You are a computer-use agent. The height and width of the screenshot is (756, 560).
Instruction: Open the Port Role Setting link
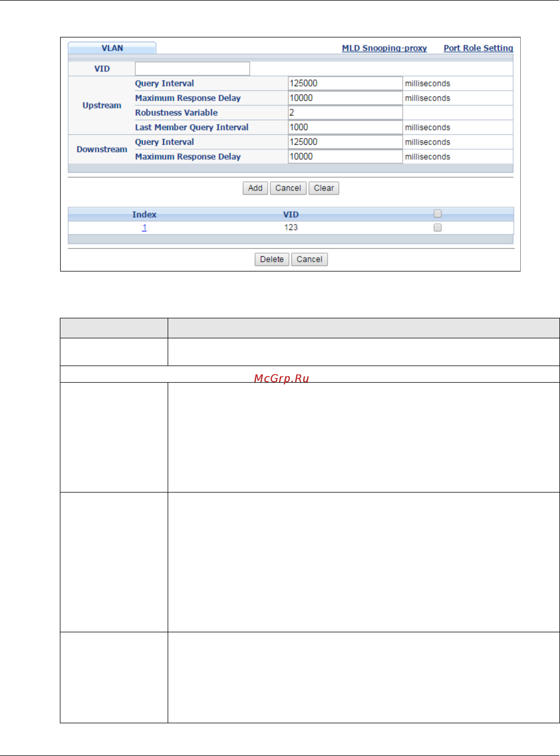pyautogui.click(x=478, y=48)
